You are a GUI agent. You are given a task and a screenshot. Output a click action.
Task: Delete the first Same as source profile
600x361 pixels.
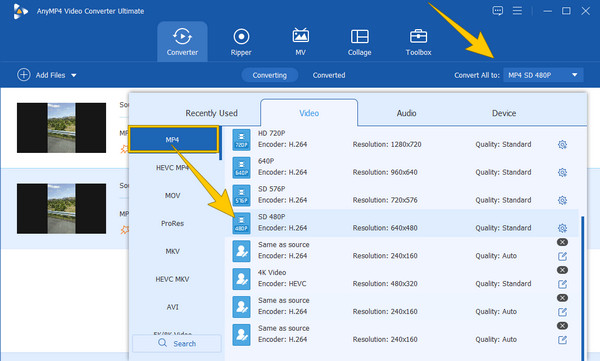pyautogui.click(x=562, y=242)
